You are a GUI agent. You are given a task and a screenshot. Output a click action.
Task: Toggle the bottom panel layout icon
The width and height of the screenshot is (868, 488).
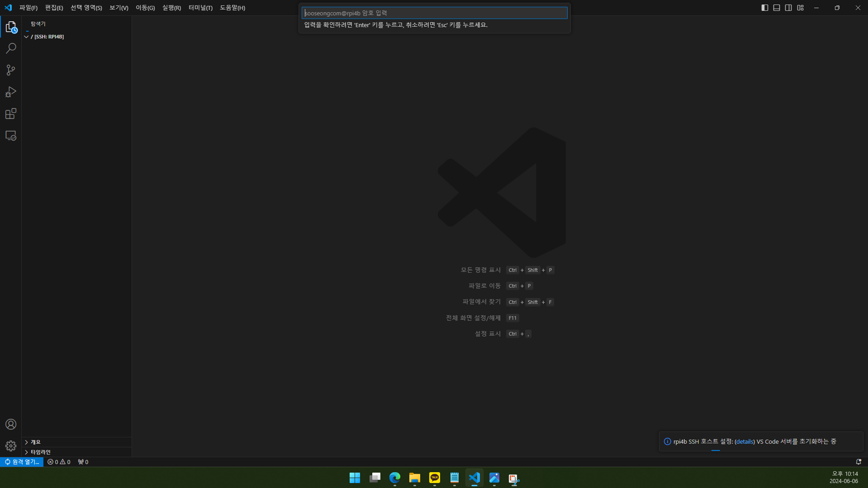coord(777,8)
